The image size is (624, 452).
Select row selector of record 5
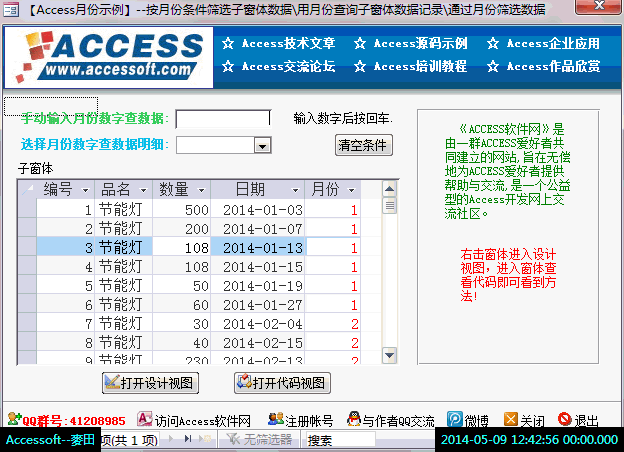[27, 285]
